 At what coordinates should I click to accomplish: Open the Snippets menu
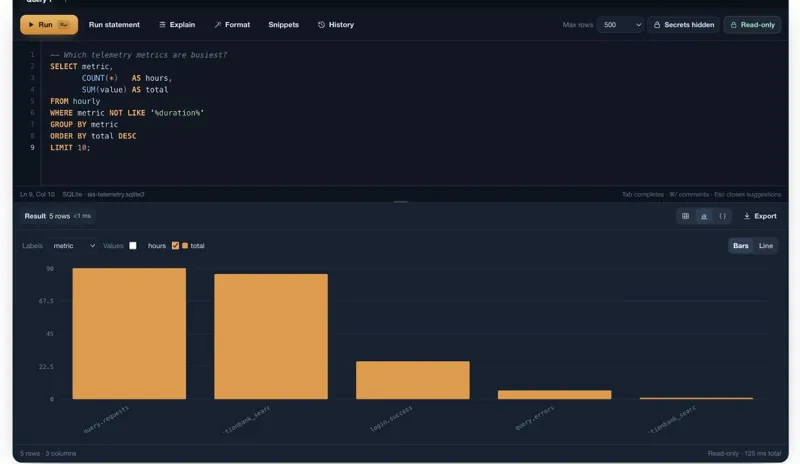pyautogui.click(x=283, y=25)
